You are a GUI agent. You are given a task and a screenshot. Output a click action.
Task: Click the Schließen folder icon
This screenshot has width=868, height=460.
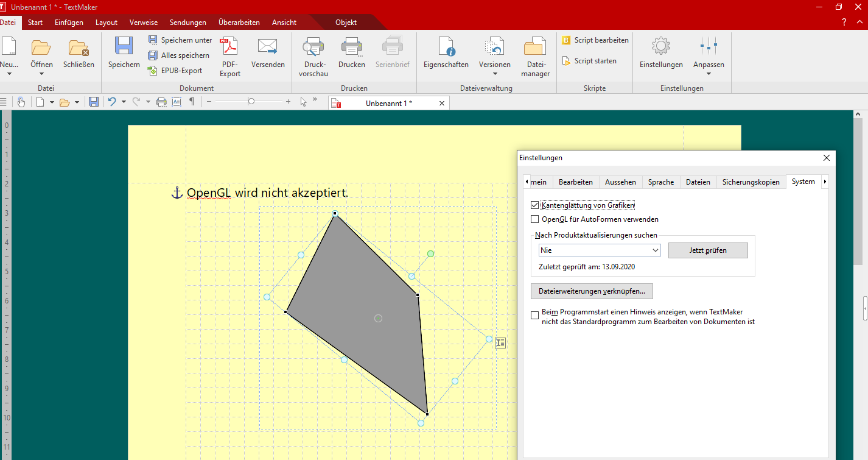tap(79, 47)
